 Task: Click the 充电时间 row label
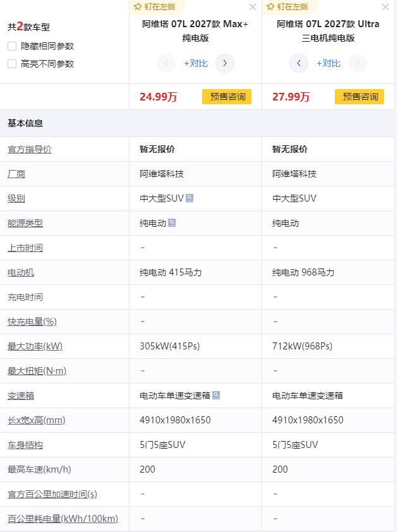[25, 297]
